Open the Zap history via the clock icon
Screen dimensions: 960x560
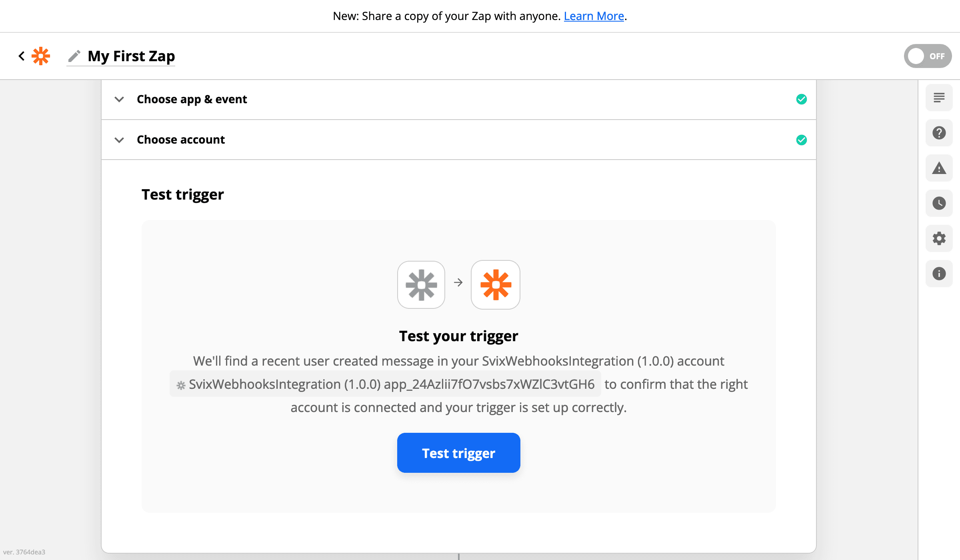[939, 203]
